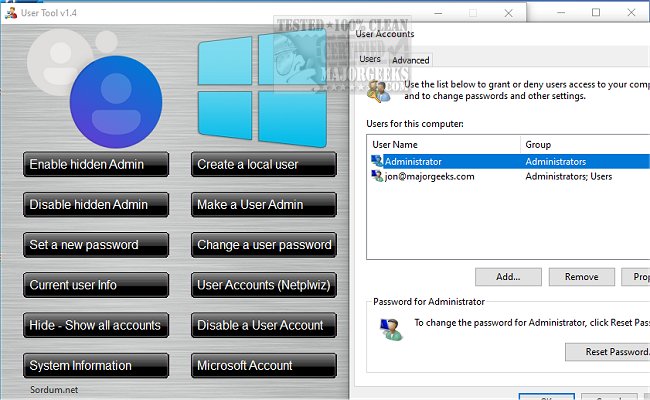The image size is (650, 400).
Task: Select the jon@majorgeeks.com user row
Action: pyautogui.click(x=508, y=176)
